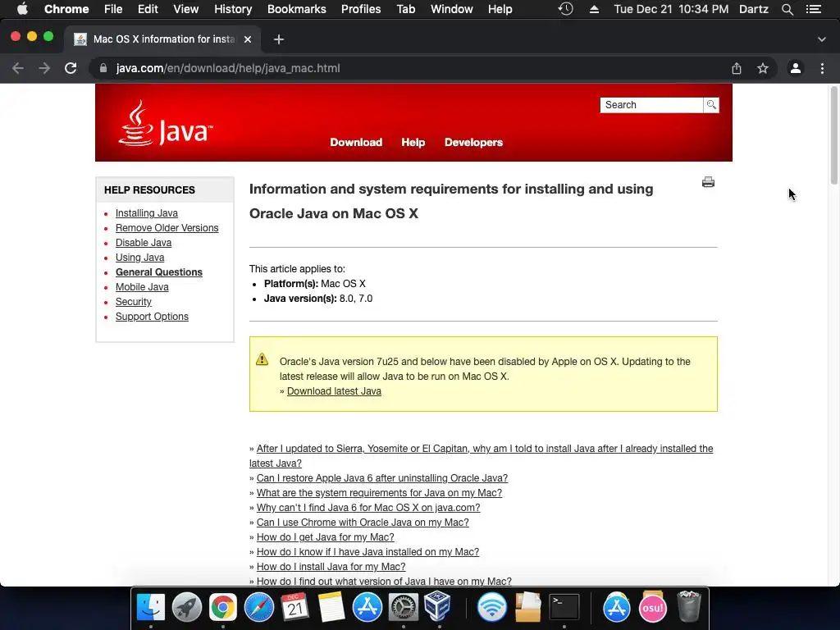Click the browser forward arrow
840x630 pixels.
44,68
